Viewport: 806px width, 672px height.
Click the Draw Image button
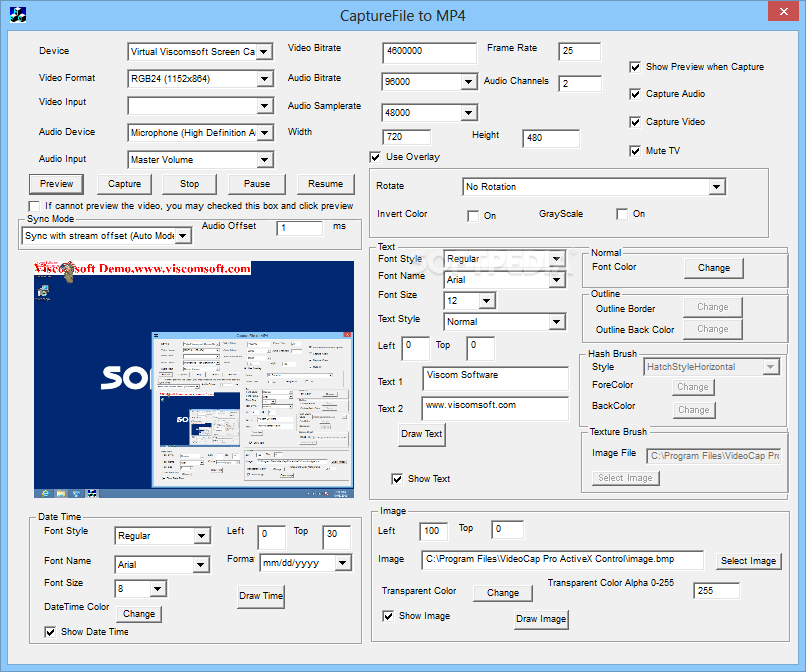pyautogui.click(x=541, y=619)
